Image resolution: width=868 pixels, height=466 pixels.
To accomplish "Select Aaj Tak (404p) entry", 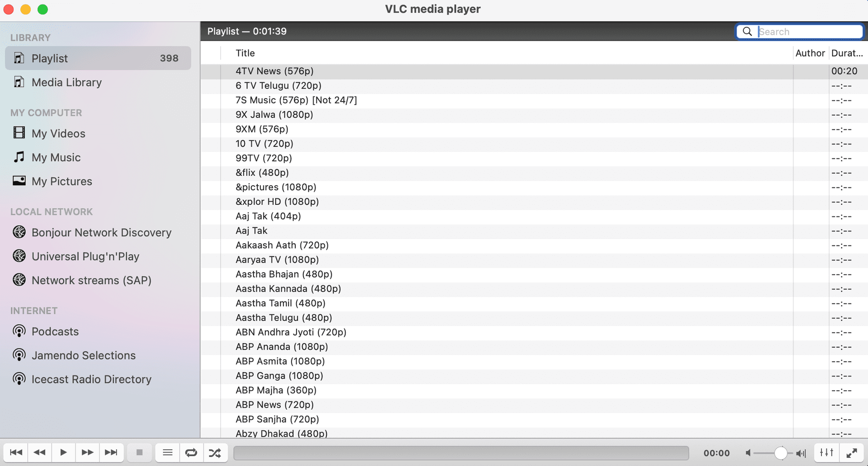I will pos(534,216).
